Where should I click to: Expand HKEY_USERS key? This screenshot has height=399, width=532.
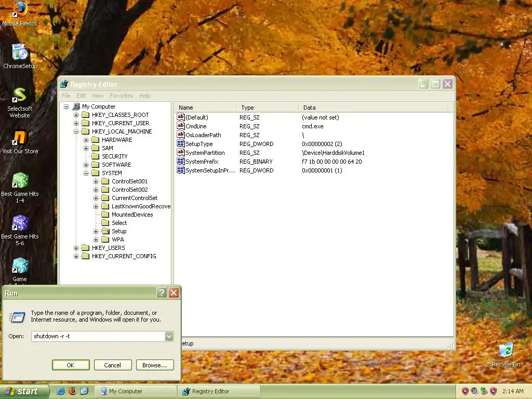pos(76,248)
